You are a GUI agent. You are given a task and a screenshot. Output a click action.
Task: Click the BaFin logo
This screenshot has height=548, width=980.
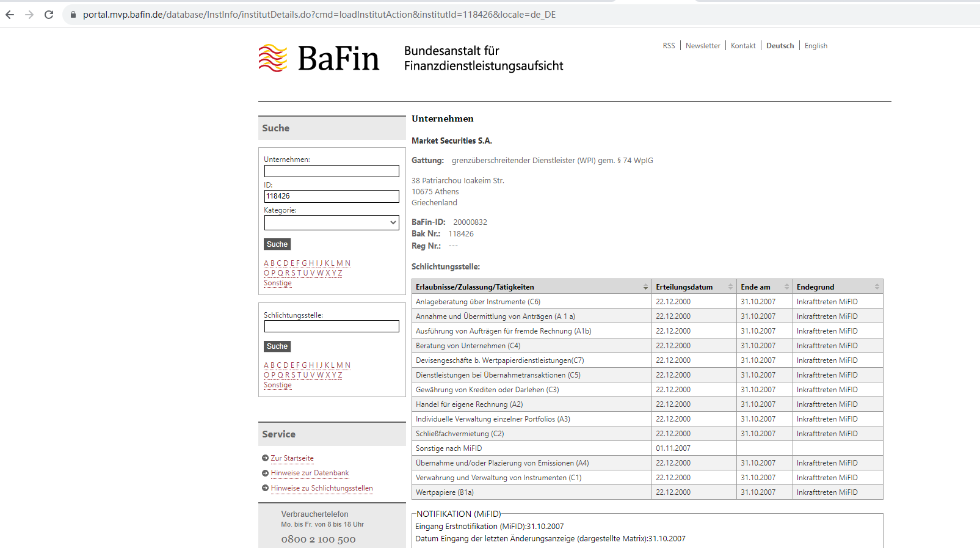pyautogui.click(x=319, y=59)
